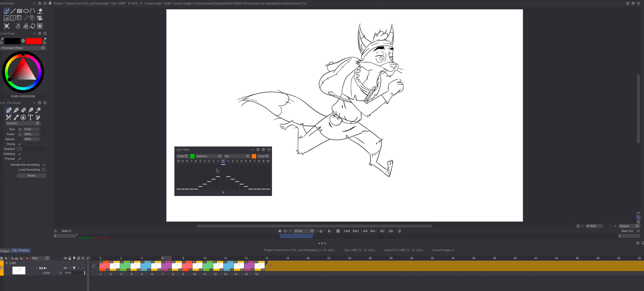
Task: Click the Reset button in tool panel
Action: 31,176
